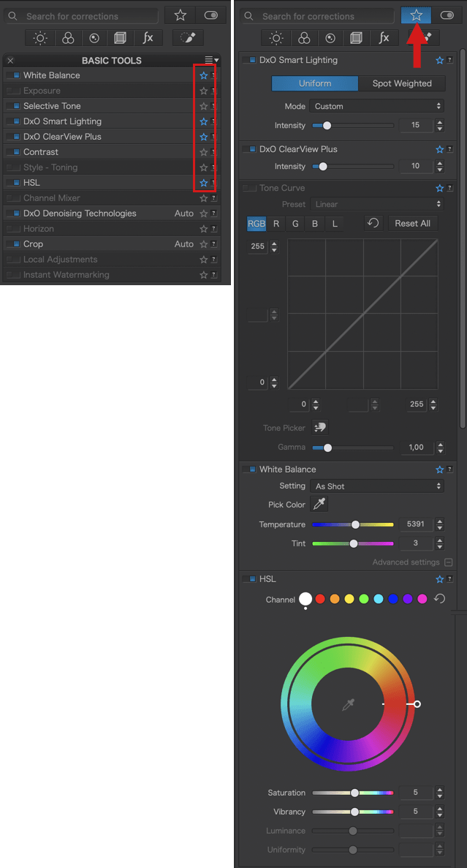The height and width of the screenshot is (868, 467).
Task: Click the Vibrancy slider handle
Action: (x=354, y=812)
